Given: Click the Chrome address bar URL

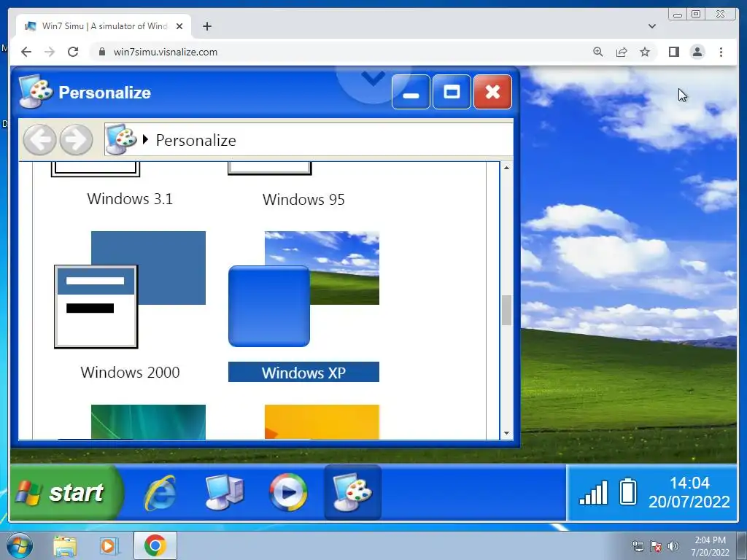Looking at the screenshot, I should pyautogui.click(x=166, y=52).
